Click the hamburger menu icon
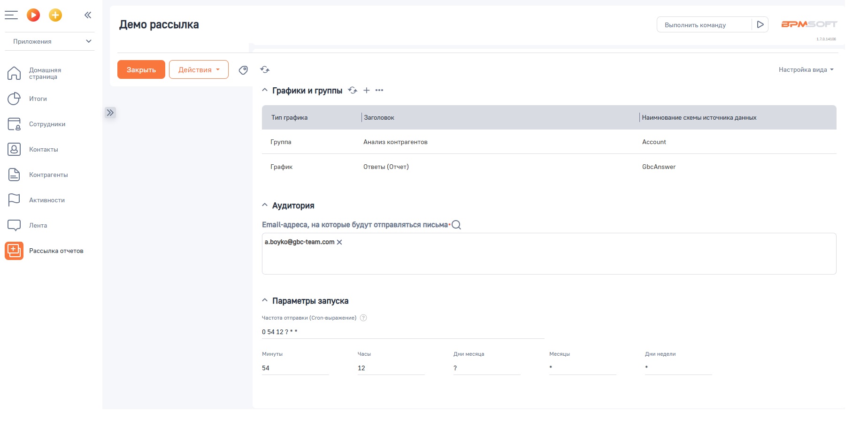The width and height of the screenshot is (868, 436). (x=11, y=15)
